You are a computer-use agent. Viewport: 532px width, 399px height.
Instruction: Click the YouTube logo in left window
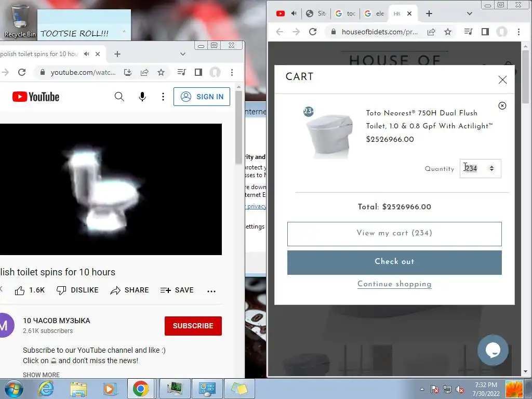pyautogui.click(x=36, y=97)
